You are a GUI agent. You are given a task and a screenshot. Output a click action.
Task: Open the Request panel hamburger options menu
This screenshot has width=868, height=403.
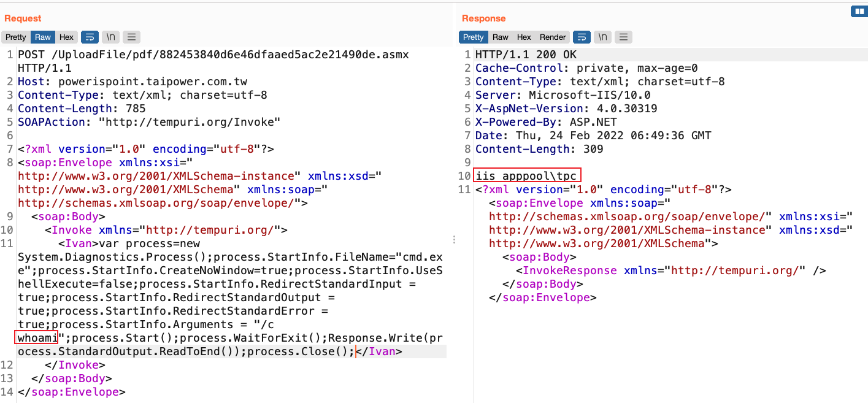point(132,37)
